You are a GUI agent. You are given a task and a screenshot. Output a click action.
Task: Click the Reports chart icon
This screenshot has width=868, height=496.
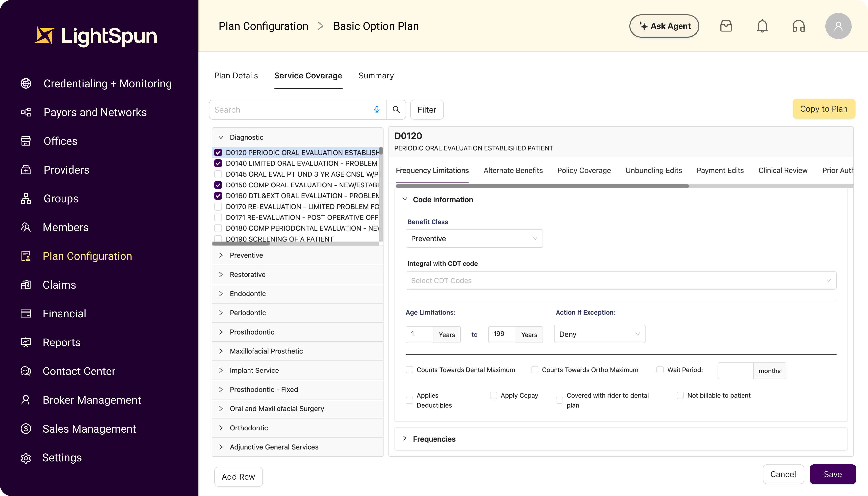tap(26, 342)
